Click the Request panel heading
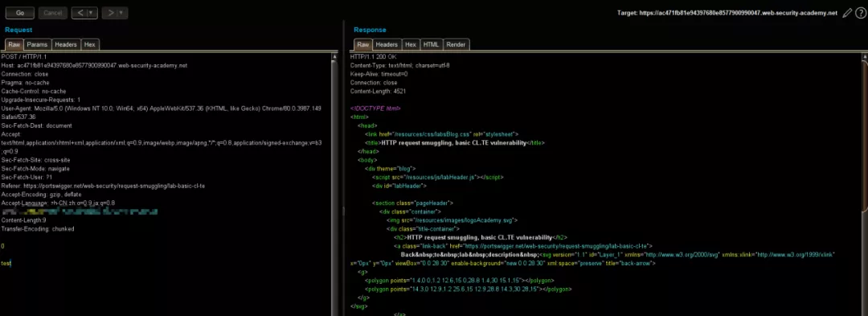Screen dimensions: 868x316 pos(18,30)
